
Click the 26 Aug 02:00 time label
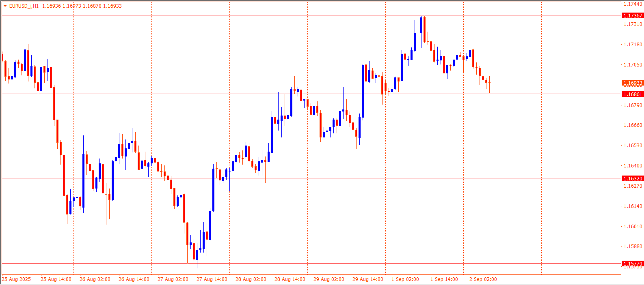pyautogui.click(x=95, y=279)
